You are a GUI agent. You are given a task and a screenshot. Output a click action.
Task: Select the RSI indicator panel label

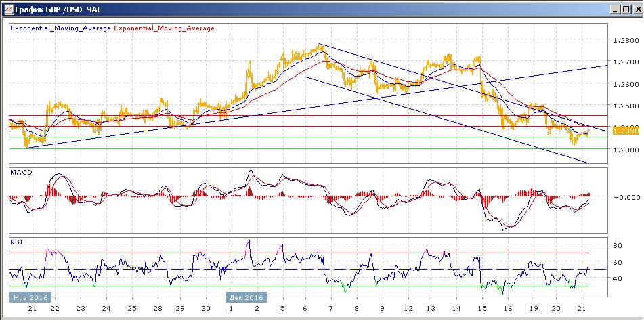click(15, 240)
